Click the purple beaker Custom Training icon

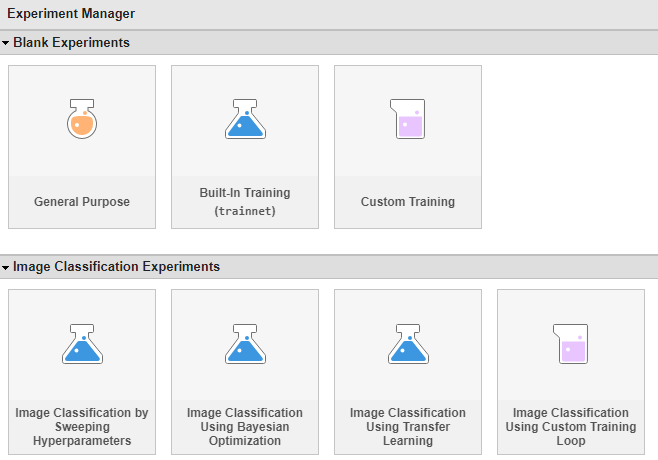coord(408,120)
